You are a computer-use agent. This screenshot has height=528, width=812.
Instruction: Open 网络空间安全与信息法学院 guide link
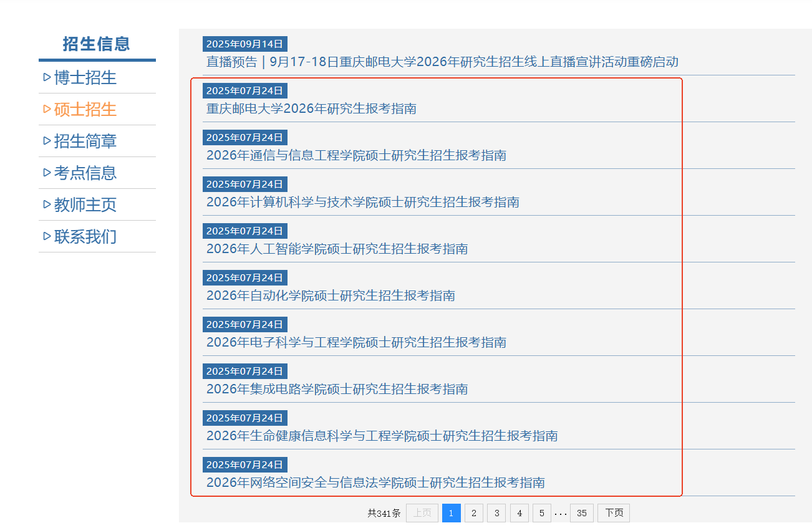(375, 482)
